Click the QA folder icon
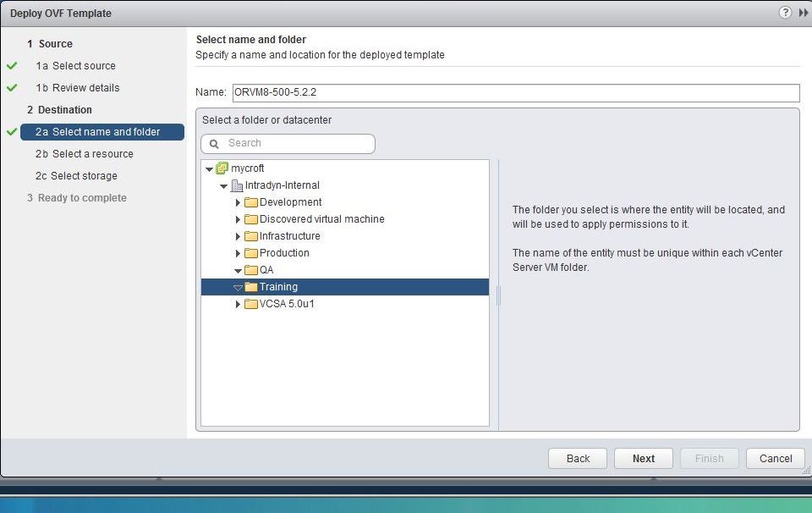Screen dimensions: 812x513 pyautogui.click(x=250, y=270)
